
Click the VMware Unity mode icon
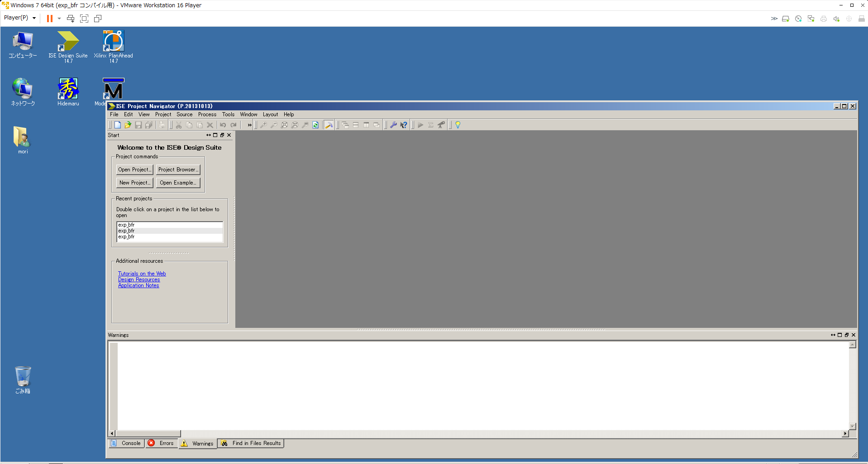[98, 19]
